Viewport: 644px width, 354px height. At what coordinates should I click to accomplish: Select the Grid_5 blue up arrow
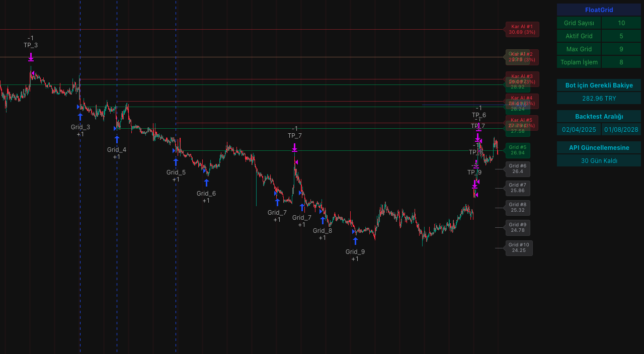point(176,162)
